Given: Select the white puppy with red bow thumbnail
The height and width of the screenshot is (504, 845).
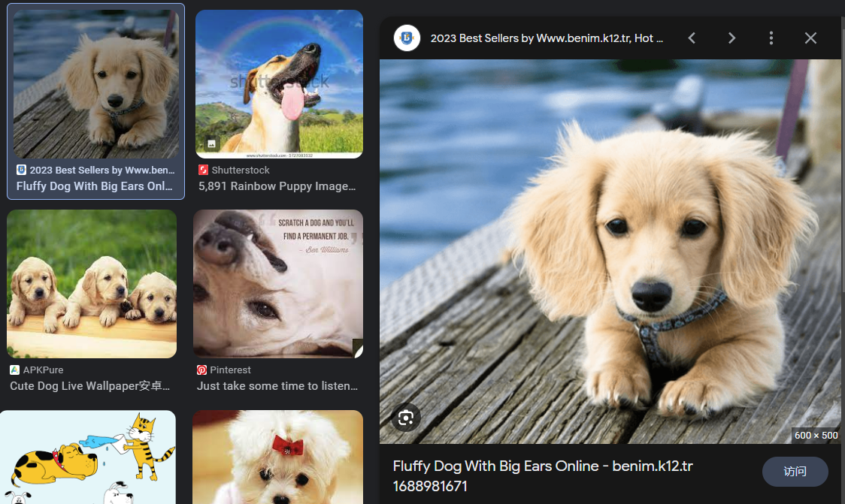Looking at the screenshot, I should 278,457.
